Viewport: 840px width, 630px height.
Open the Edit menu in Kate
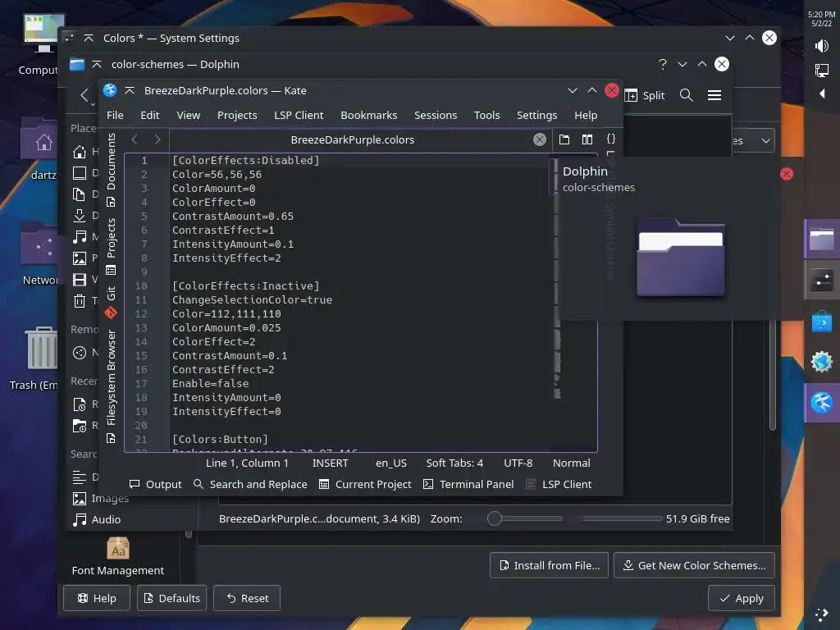[149, 115]
